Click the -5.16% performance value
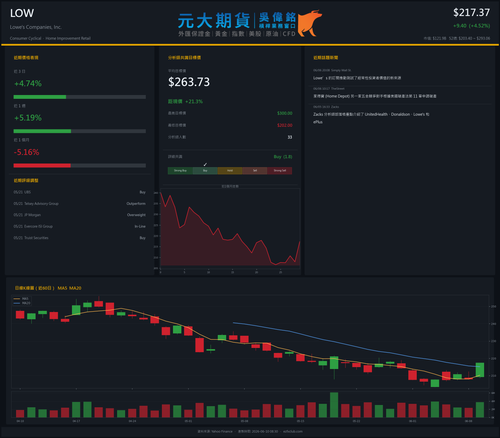500x438 pixels. click(x=27, y=152)
